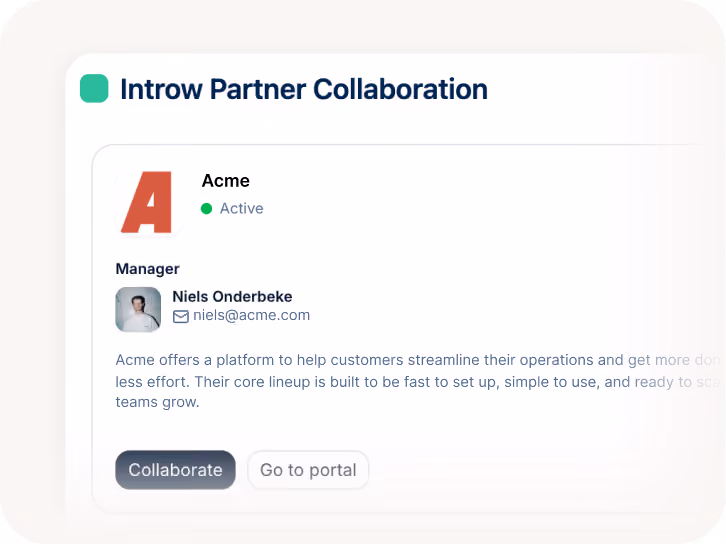Click the Manager section heading
The height and width of the screenshot is (544, 726).
(x=147, y=269)
